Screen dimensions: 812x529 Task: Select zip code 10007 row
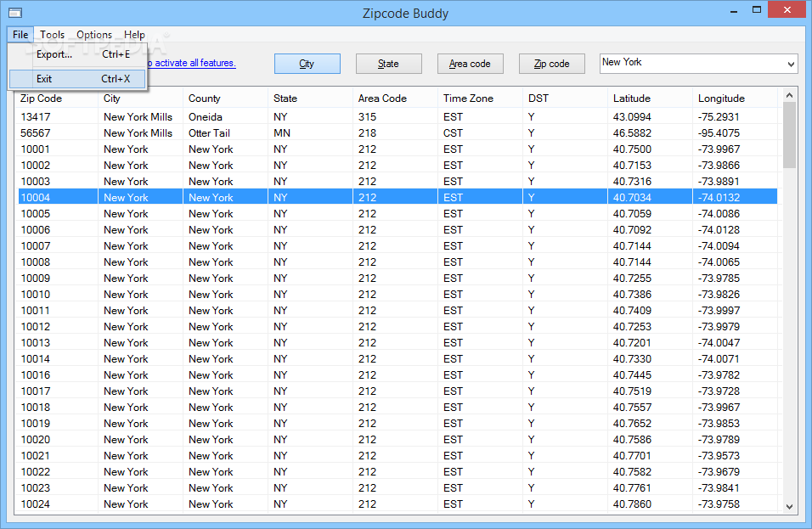click(x=398, y=246)
